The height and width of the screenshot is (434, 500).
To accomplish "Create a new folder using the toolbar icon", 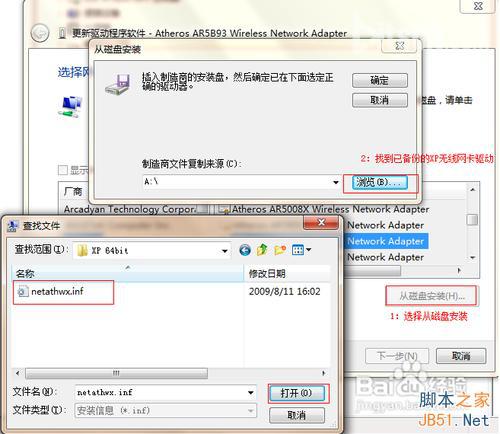I will 280,250.
